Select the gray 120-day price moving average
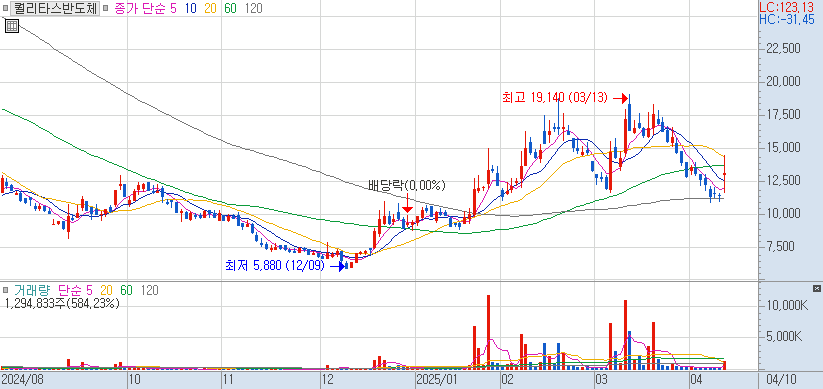The image size is (823, 389). [x=254, y=8]
